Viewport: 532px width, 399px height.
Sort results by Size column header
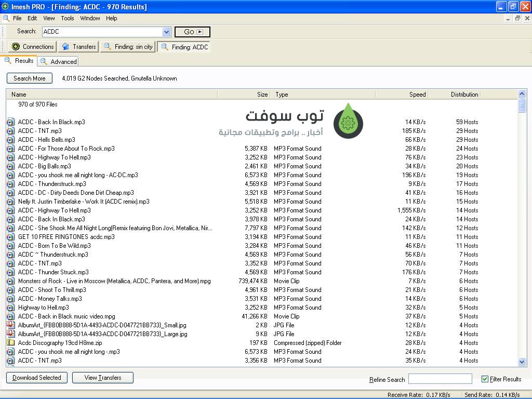tap(244, 95)
